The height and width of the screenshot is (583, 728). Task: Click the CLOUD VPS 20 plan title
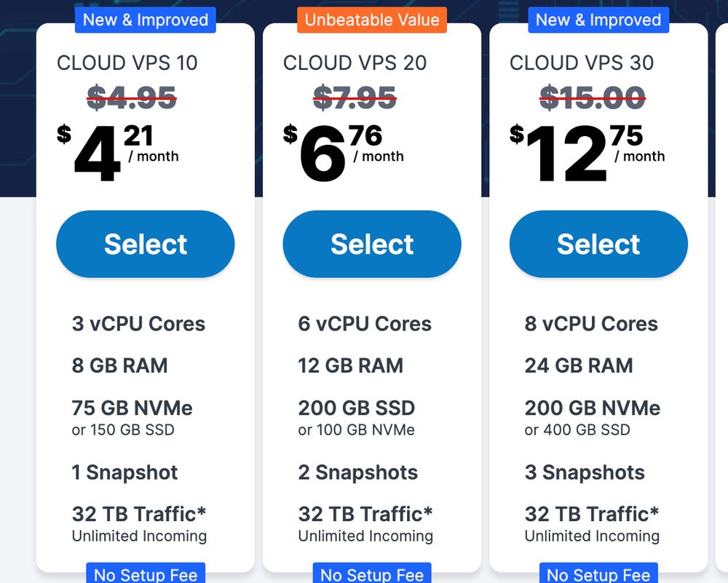[x=355, y=63]
